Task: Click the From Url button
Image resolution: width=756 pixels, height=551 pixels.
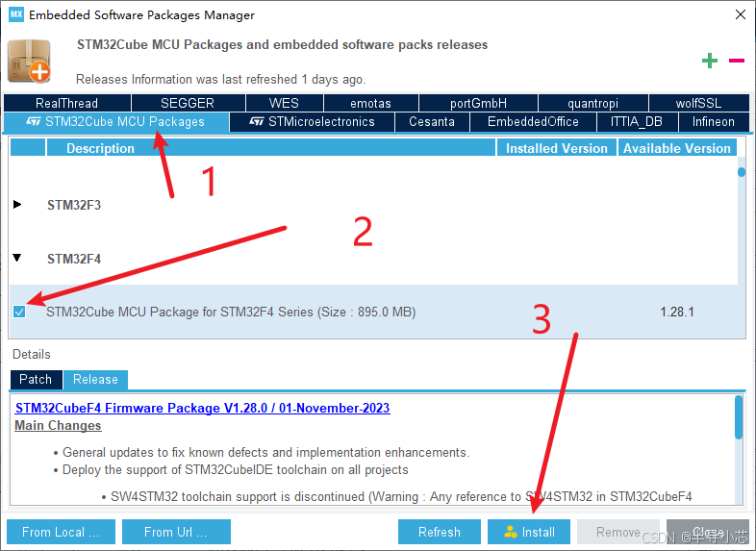Action: tap(176, 532)
